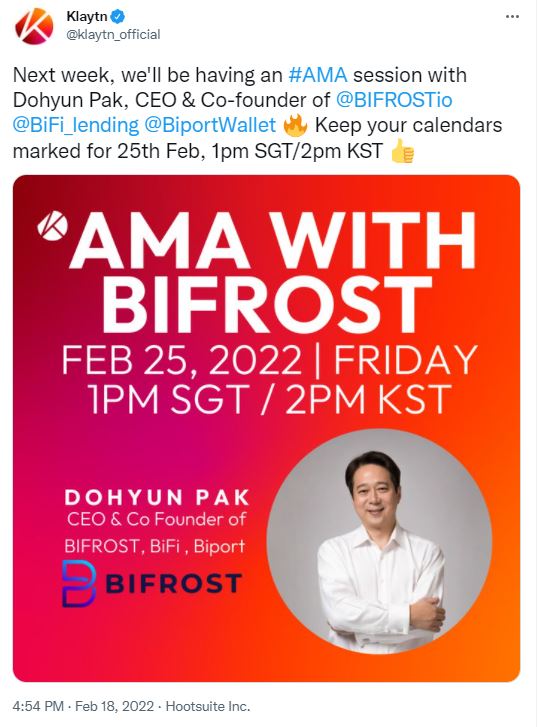538x727 pixels.
Task: Open the Hootsuite Inc. source link
Action: (208, 707)
